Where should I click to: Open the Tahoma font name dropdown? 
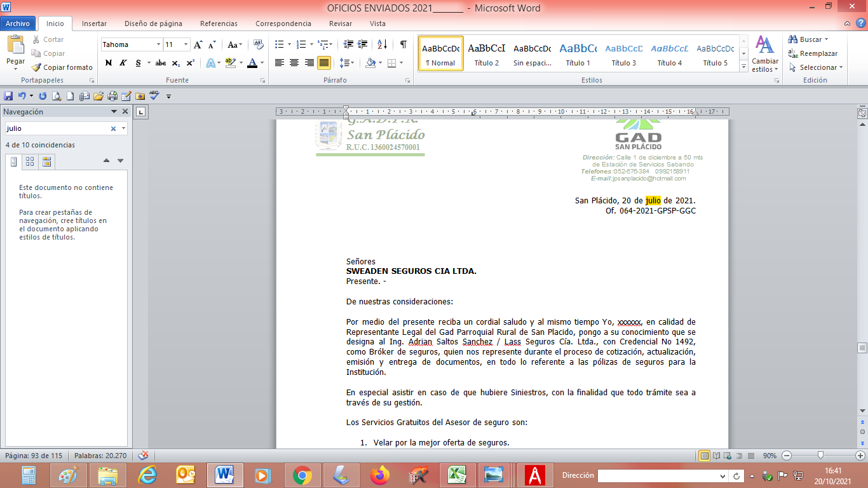pos(158,44)
